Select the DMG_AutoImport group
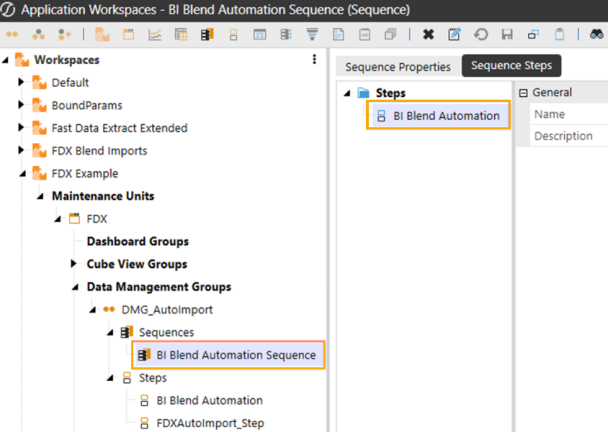 [x=167, y=309]
